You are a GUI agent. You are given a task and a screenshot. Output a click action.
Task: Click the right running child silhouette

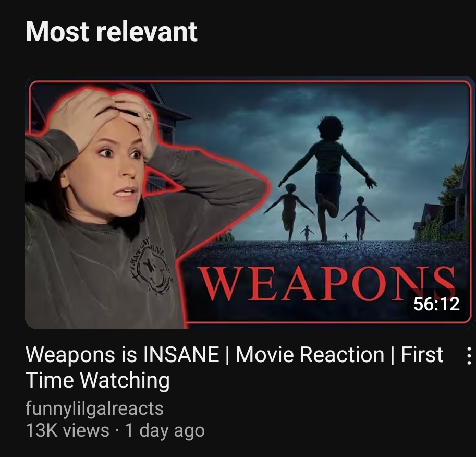click(x=360, y=218)
